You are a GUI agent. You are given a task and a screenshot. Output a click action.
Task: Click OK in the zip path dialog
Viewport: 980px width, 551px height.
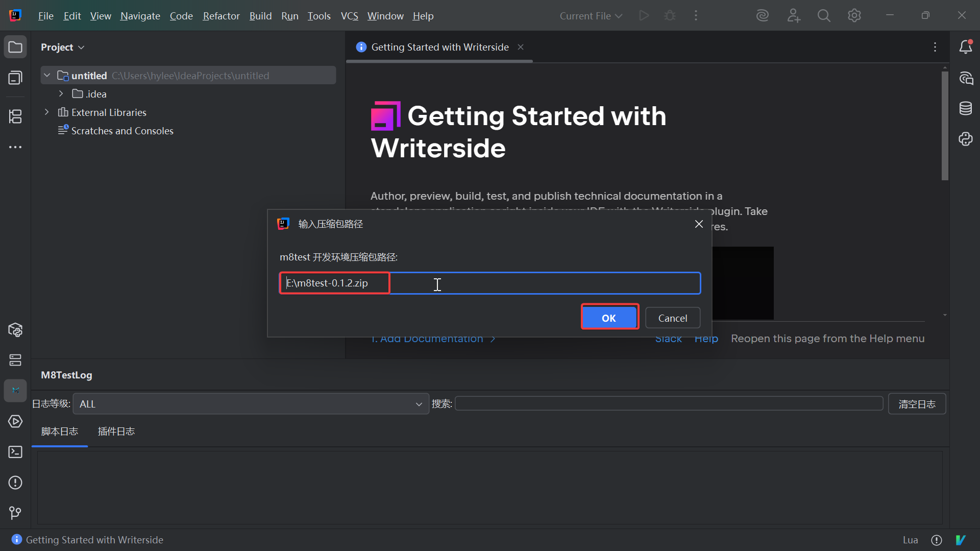[609, 318]
